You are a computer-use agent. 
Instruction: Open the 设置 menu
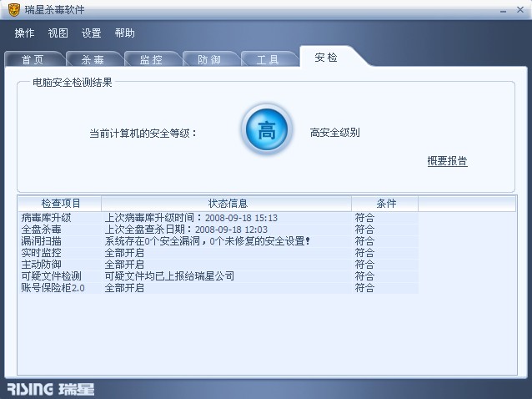[x=91, y=33]
